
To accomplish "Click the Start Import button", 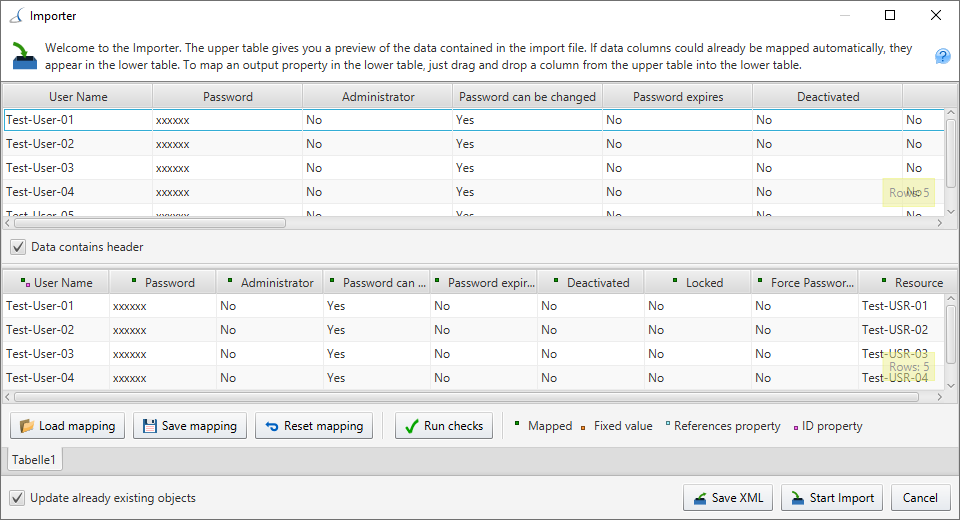I will click(x=832, y=497).
